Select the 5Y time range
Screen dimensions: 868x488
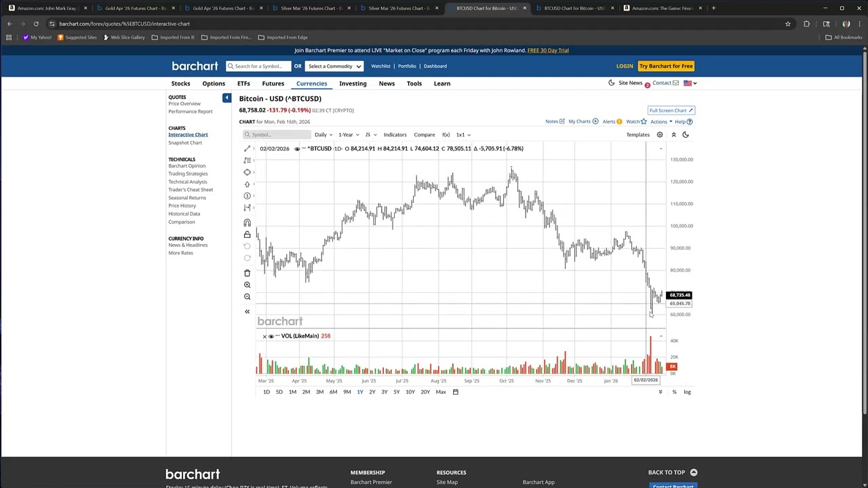[x=397, y=392]
